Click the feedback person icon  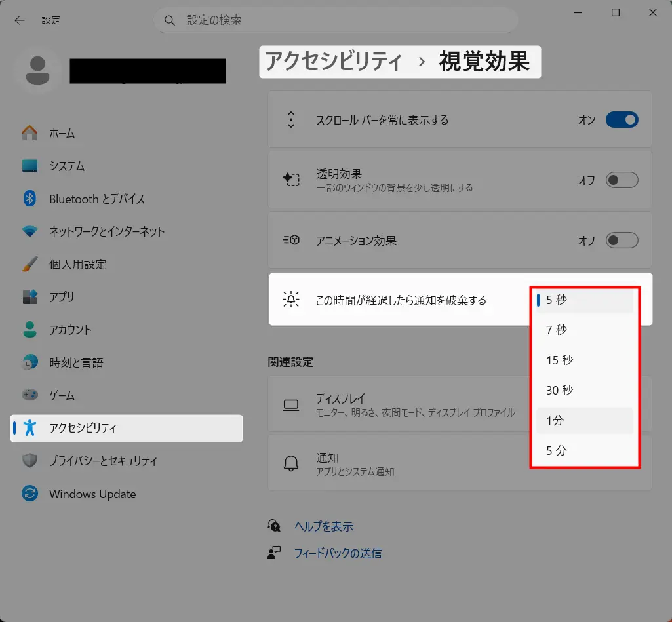(x=274, y=553)
